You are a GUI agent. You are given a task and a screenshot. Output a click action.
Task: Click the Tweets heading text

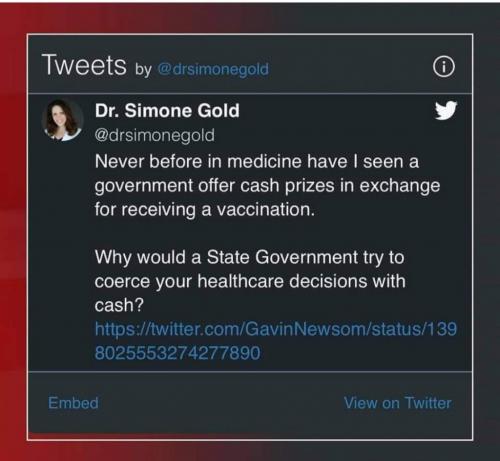coord(84,65)
